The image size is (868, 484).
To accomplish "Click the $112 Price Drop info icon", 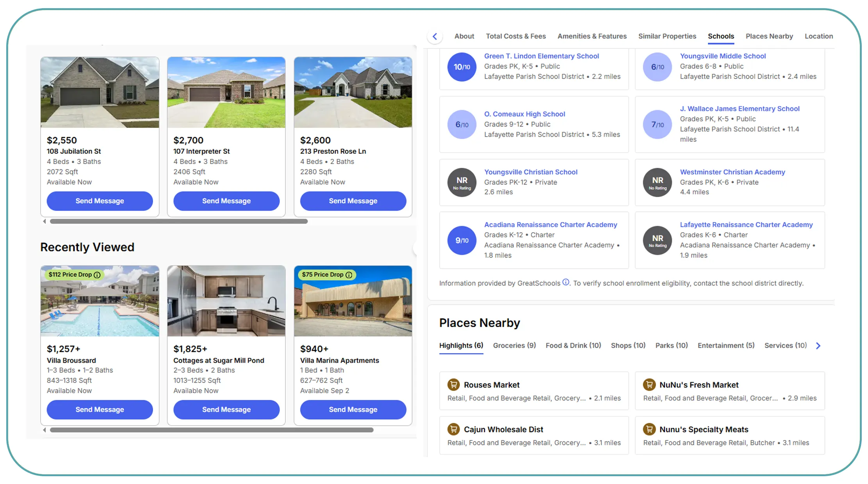I will 97,275.
